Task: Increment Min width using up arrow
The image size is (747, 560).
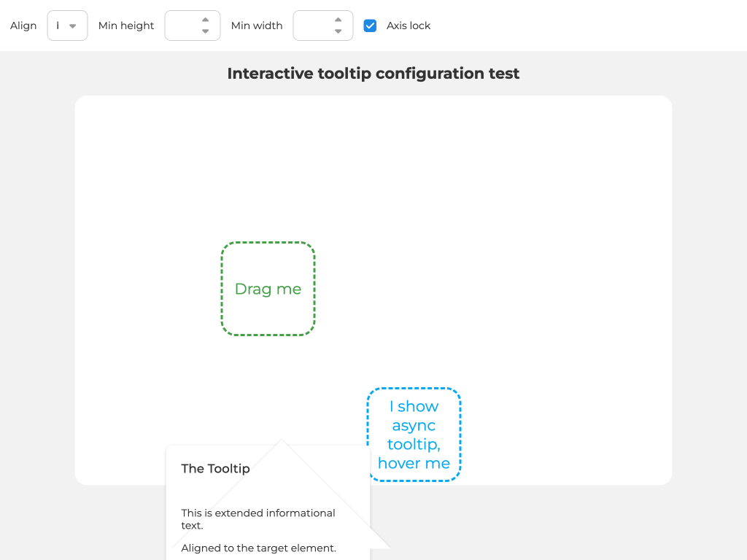Action: (338, 20)
